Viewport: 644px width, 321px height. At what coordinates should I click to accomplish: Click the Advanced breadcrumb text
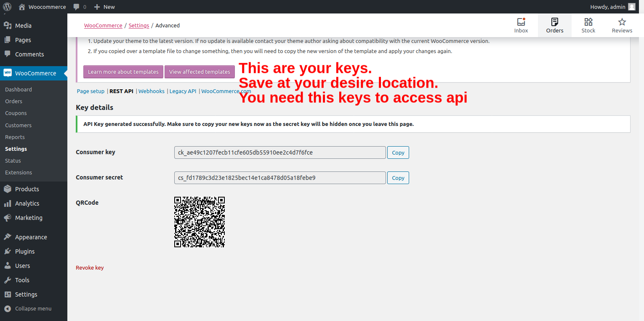pyautogui.click(x=168, y=25)
